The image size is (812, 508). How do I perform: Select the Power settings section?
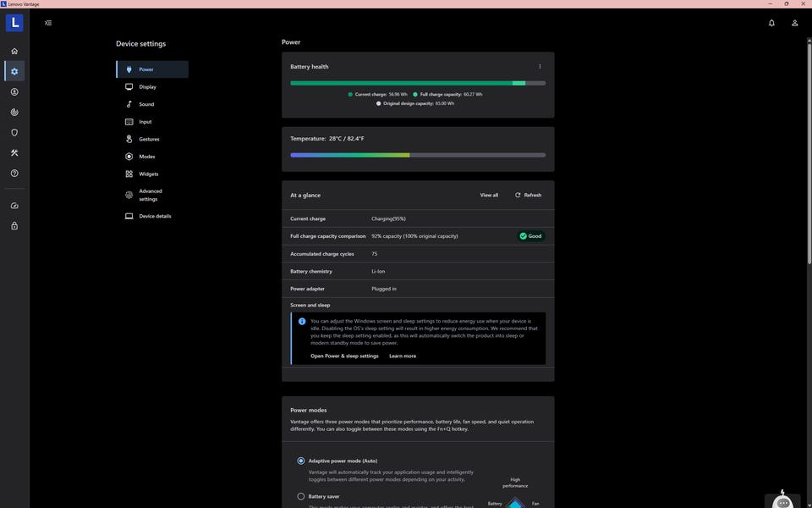point(152,69)
